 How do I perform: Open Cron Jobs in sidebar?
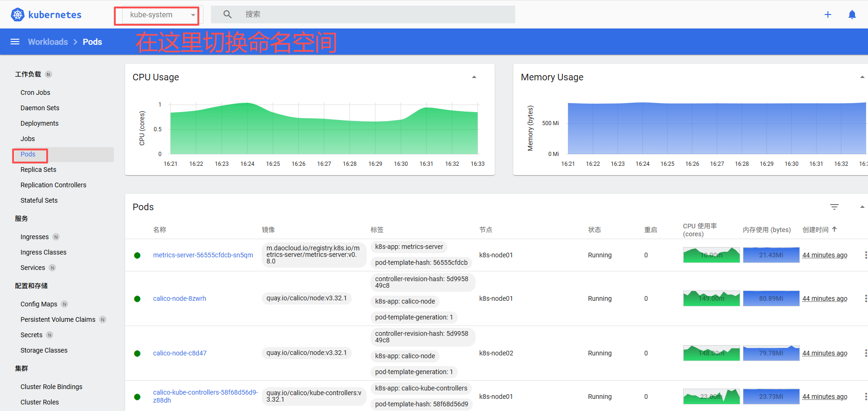[x=35, y=92]
